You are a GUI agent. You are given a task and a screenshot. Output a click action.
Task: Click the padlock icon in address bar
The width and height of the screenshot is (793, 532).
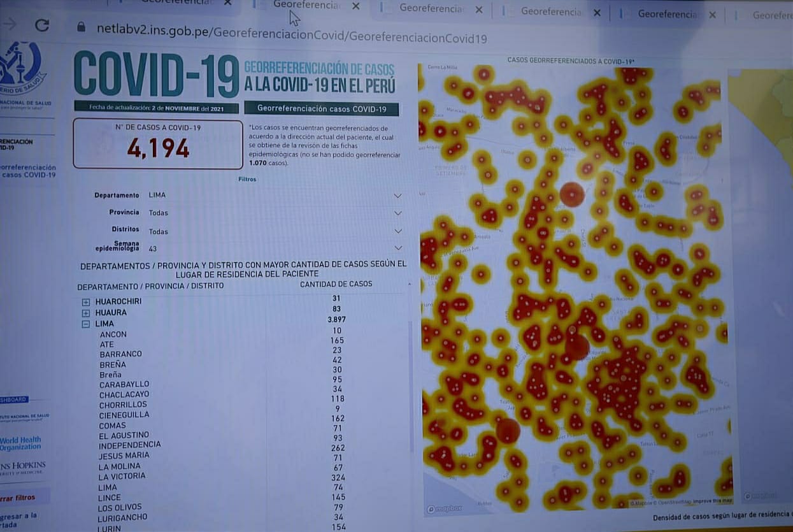(81, 27)
